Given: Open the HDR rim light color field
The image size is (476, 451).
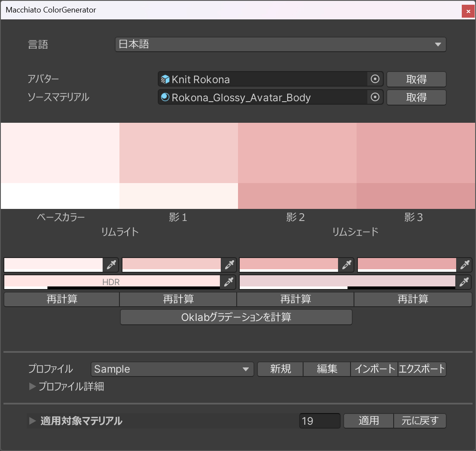Looking at the screenshot, I should coord(112,282).
